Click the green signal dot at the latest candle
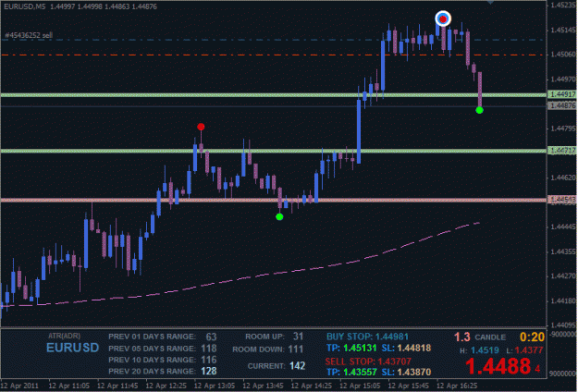 (479, 110)
